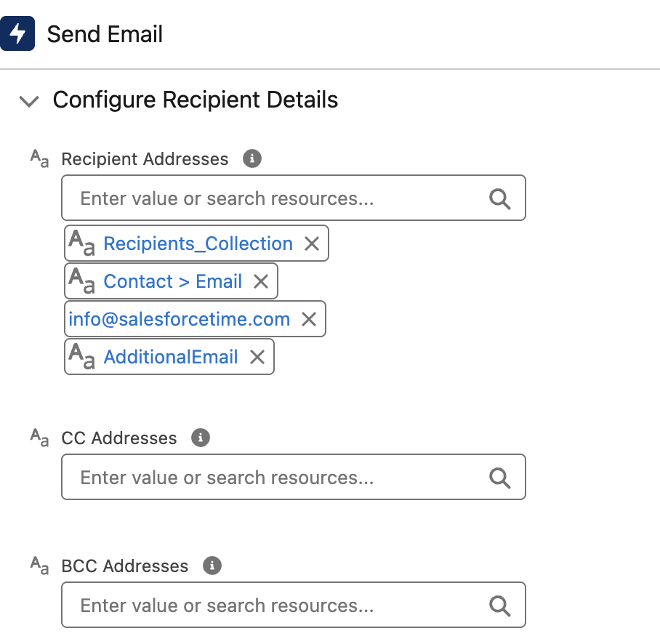The height and width of the screenshot is (644, 660).
Task: Click the CC Addresses search magnifier icon
Action: [x=499, y=478]
